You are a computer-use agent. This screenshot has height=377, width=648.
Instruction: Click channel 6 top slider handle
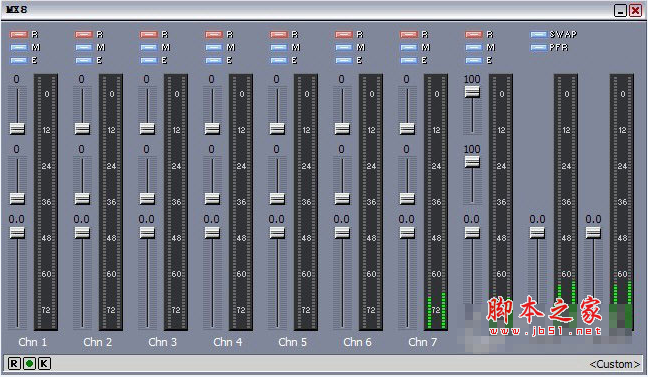click(342, 129)
